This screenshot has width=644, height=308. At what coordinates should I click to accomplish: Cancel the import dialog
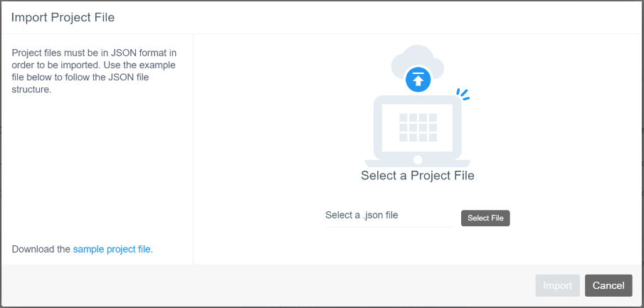click(608, 285)
